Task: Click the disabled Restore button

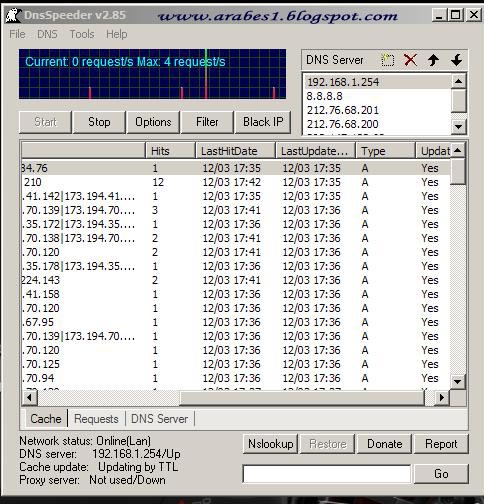Action: coord(327,444)
